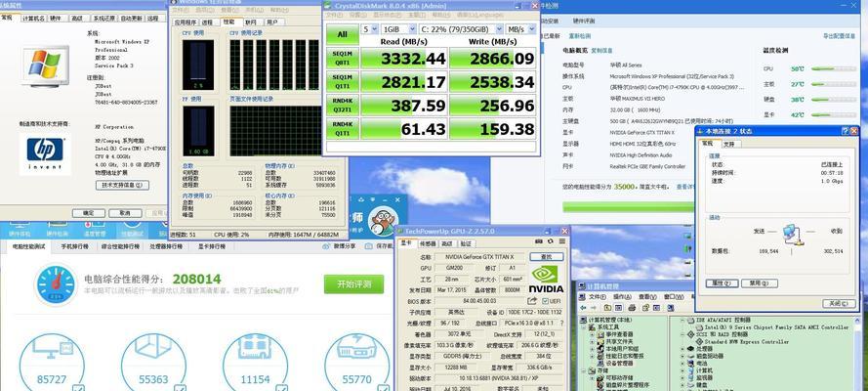Screen dimensions: 868x391
Task: Click the 重新检测 link in Ludashi
Action: coord(580,35)
